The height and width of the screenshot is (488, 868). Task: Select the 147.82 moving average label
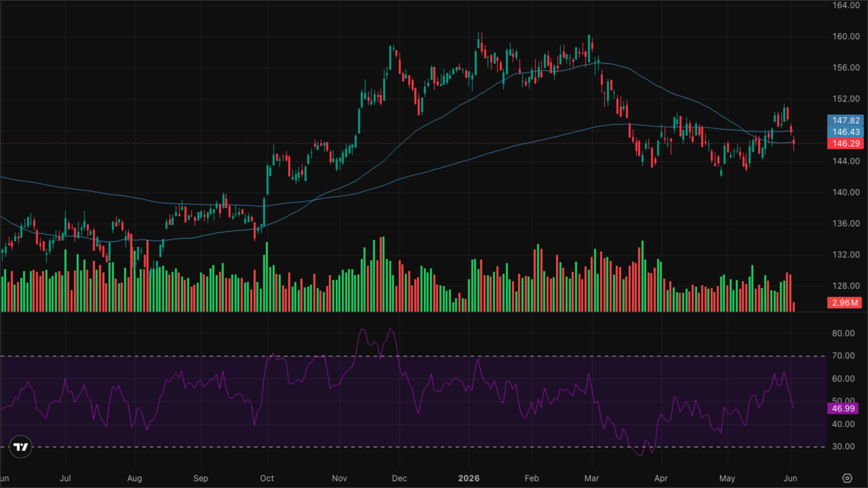click(846, 120)
